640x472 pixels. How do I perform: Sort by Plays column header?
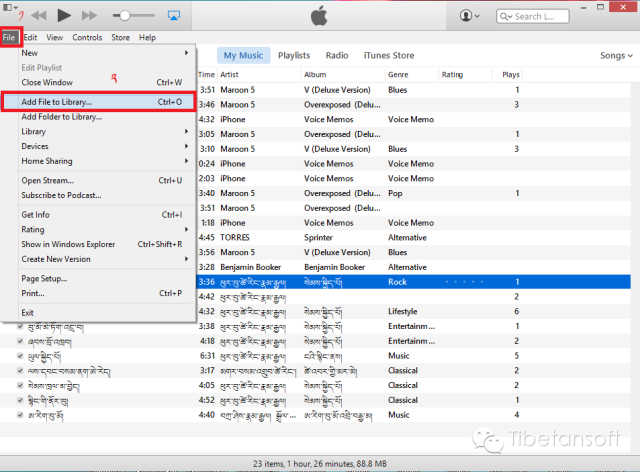(x=511, y=75)
